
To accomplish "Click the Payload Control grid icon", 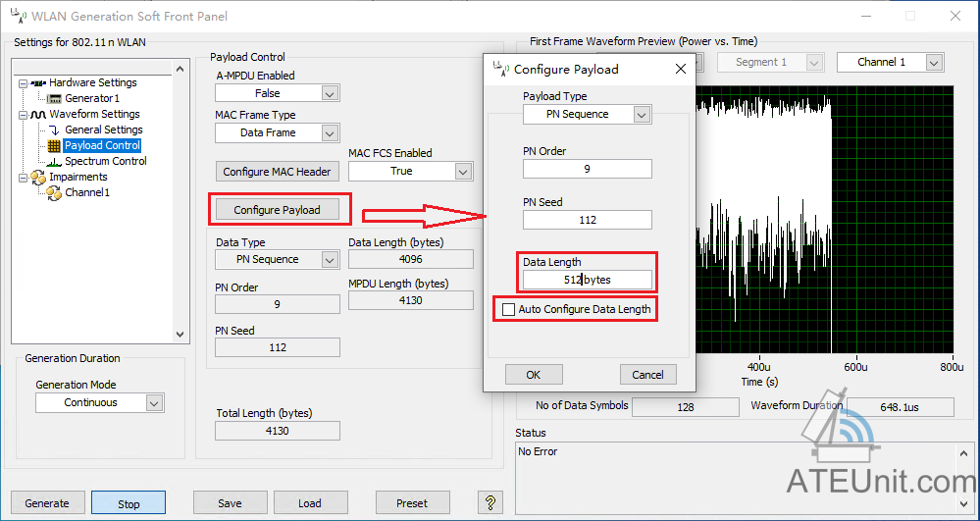I will [54, 146].
